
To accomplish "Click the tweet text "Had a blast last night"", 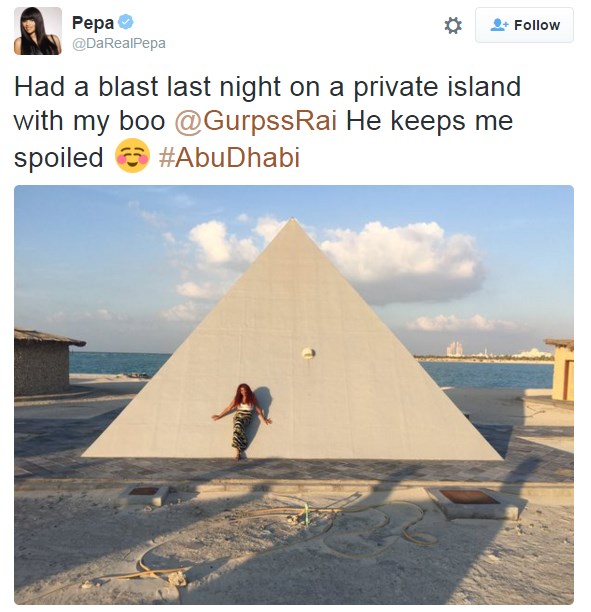I will click(x=148, y=86).
